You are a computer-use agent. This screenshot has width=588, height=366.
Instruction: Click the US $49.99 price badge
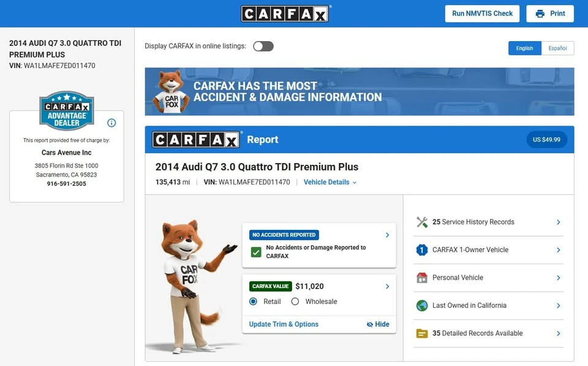point(547,140)
